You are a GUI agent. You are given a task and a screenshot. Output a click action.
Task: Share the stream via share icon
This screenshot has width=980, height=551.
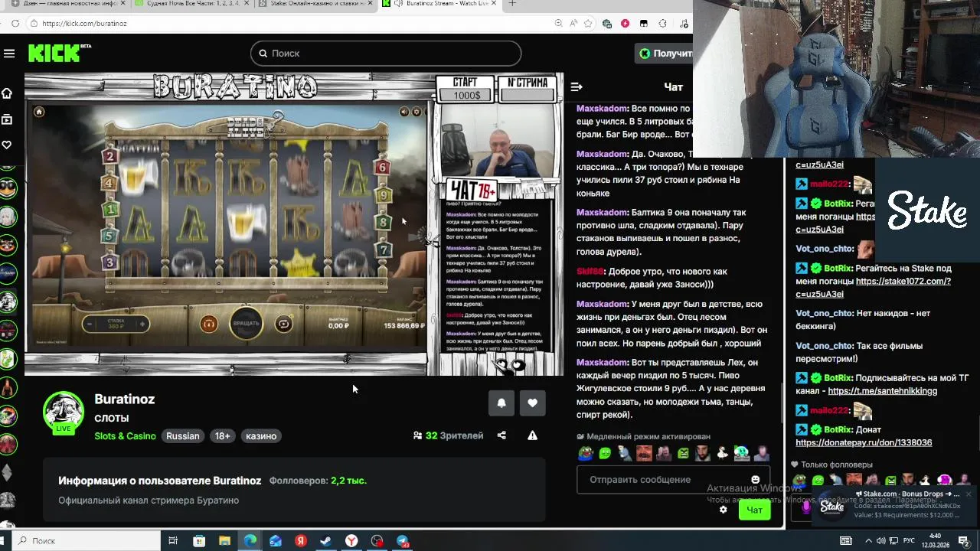501,435
